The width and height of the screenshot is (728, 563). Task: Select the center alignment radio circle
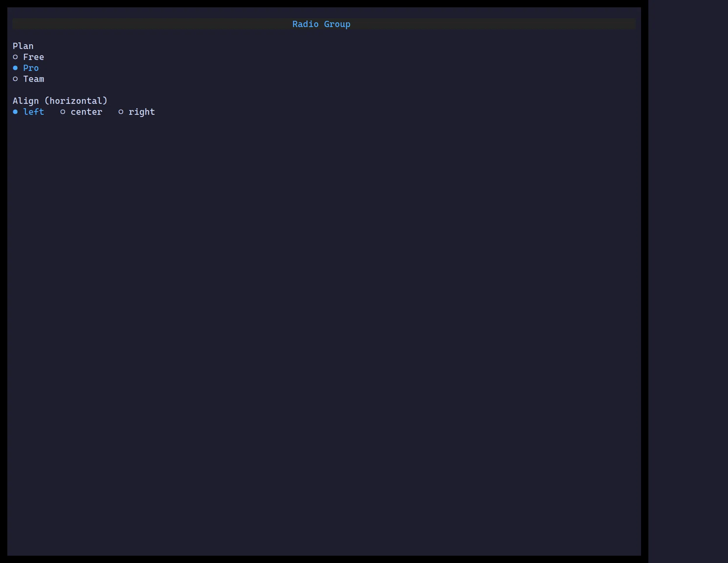[63, 112]
